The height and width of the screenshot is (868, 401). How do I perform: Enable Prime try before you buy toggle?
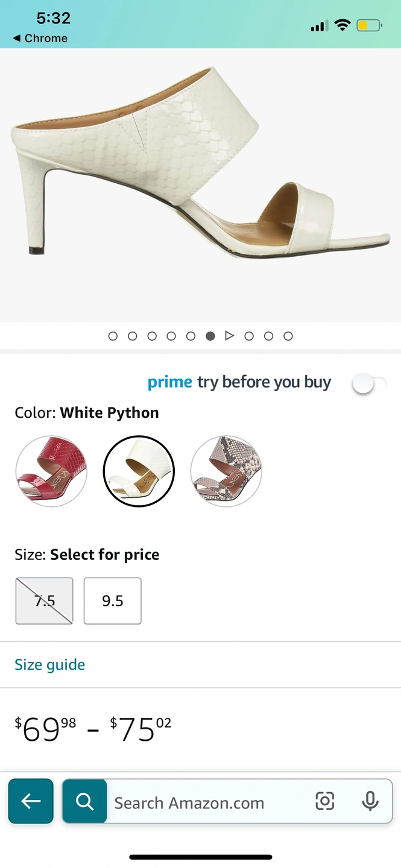[368, 383]
